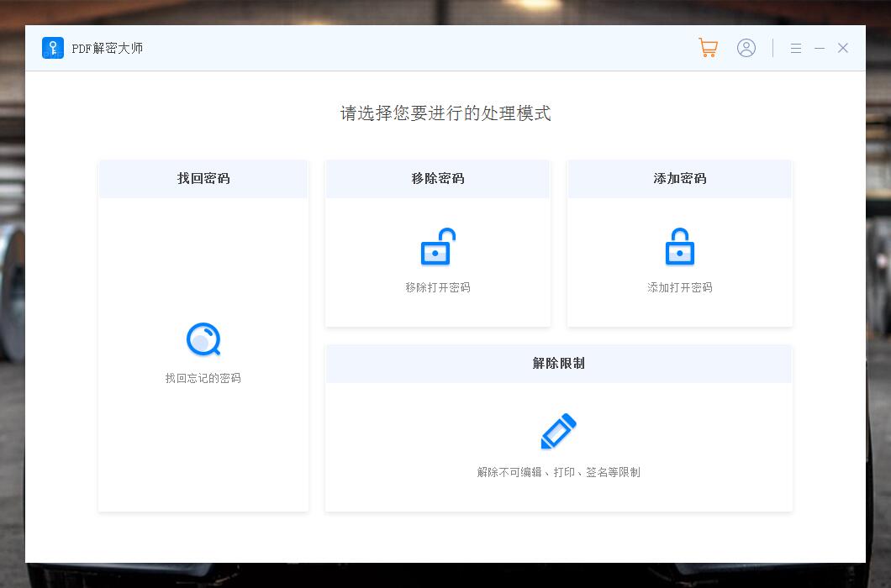Screen dimensions: 891x588
Task: Click the blue pencil icon under 解除限制
Action: click(x=557, y=431)
